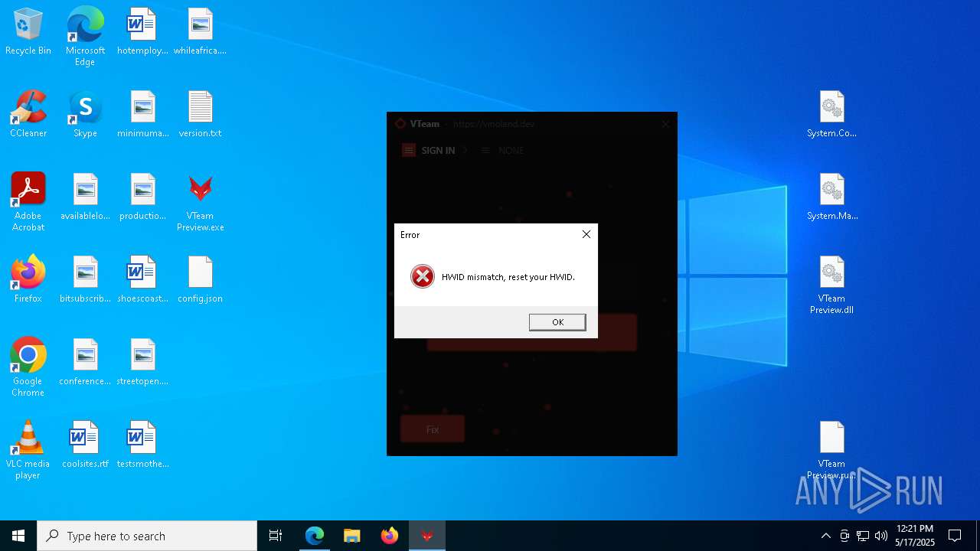Select the Adobe Acrobat desktop shortcut
This screenshot has height=551, width=980.
coord(28,202)
